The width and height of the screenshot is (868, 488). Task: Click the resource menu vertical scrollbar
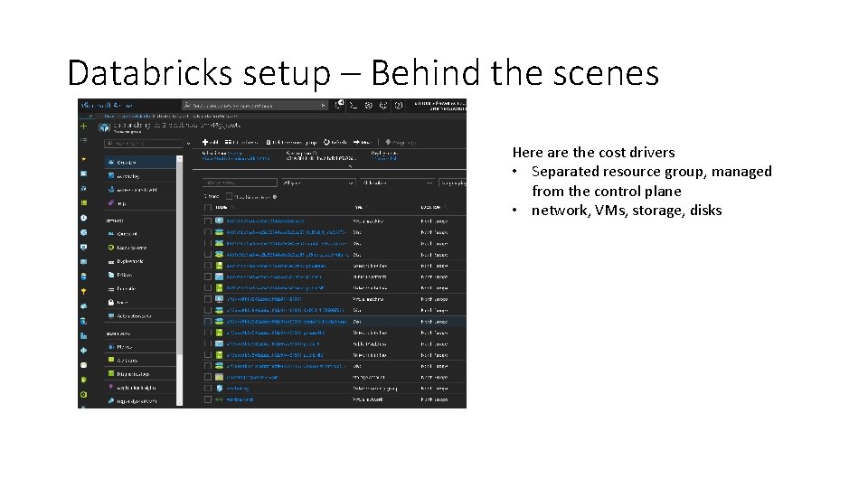tap(179, 280)
